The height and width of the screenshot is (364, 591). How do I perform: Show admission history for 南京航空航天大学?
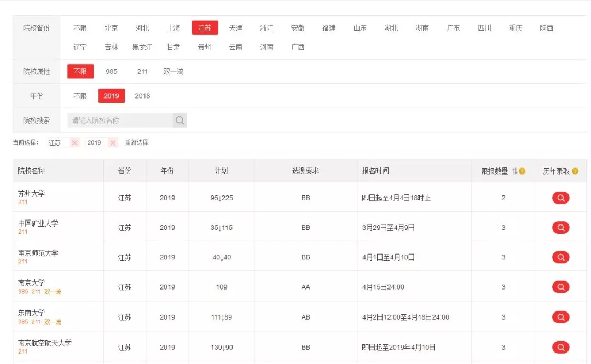click(560, 347)
